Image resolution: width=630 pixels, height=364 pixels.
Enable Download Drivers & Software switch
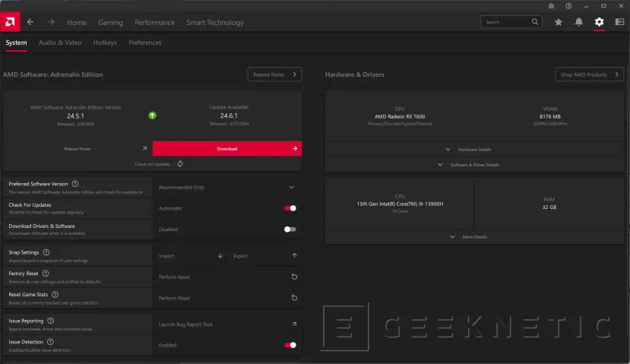pos(290,229)
